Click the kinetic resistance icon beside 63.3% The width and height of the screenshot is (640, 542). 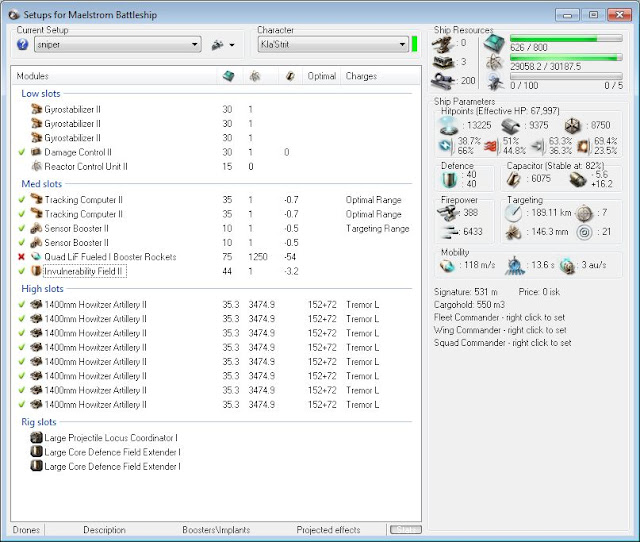point(538,146)
